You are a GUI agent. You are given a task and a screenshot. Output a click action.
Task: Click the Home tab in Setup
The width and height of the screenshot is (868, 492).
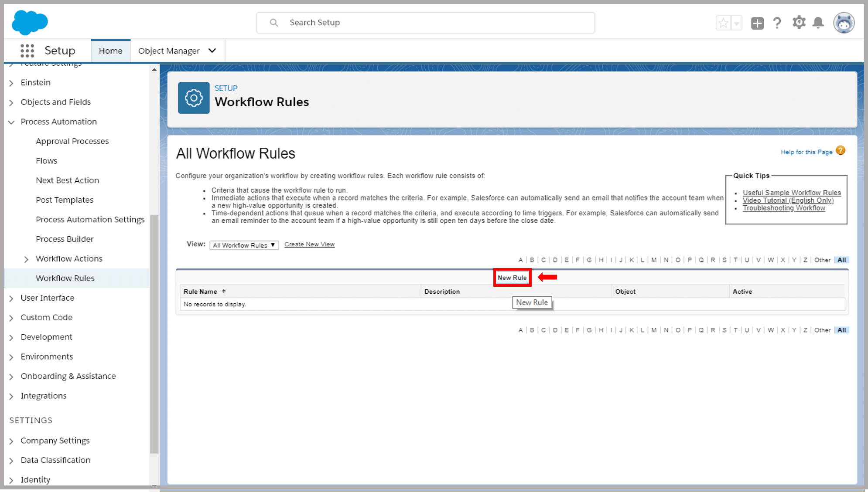coord(110,51)
